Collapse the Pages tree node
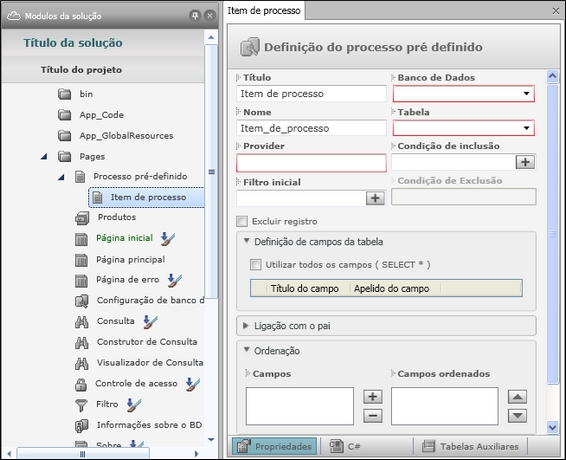 pos(44,157)
